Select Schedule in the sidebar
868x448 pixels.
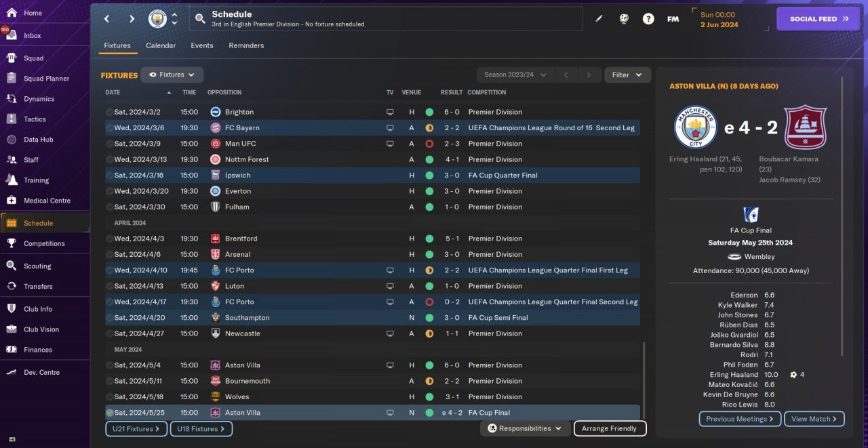(45, 223)
